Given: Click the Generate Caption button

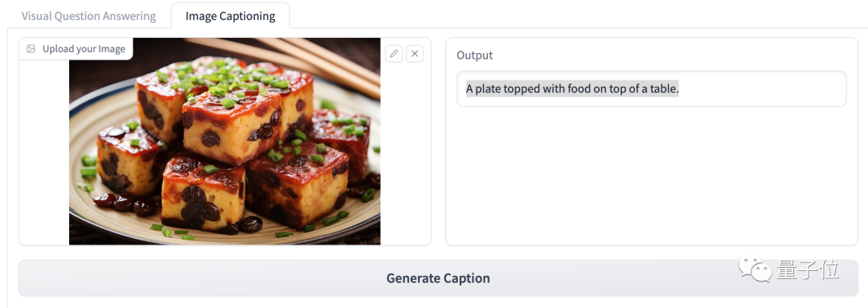Looking at the screenshot, I should pos(438,278).
